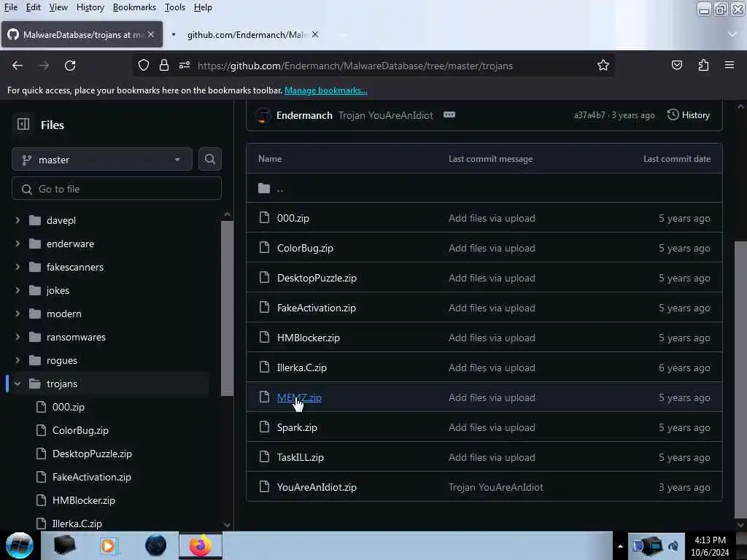Open the site permissions icon in the address bar

click(185, 65)
